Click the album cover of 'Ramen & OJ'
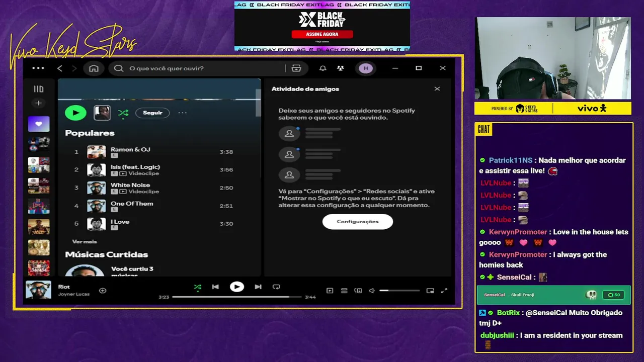 (97, 152)
